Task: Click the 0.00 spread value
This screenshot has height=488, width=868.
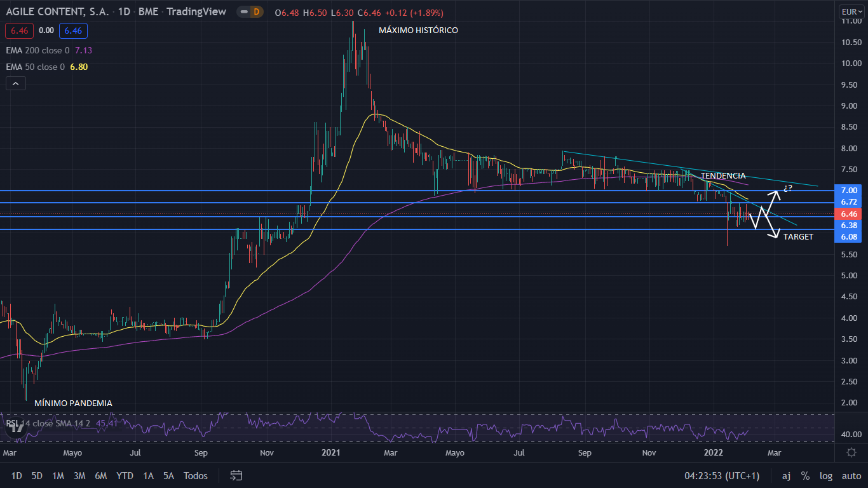Action: click(46, 30)
